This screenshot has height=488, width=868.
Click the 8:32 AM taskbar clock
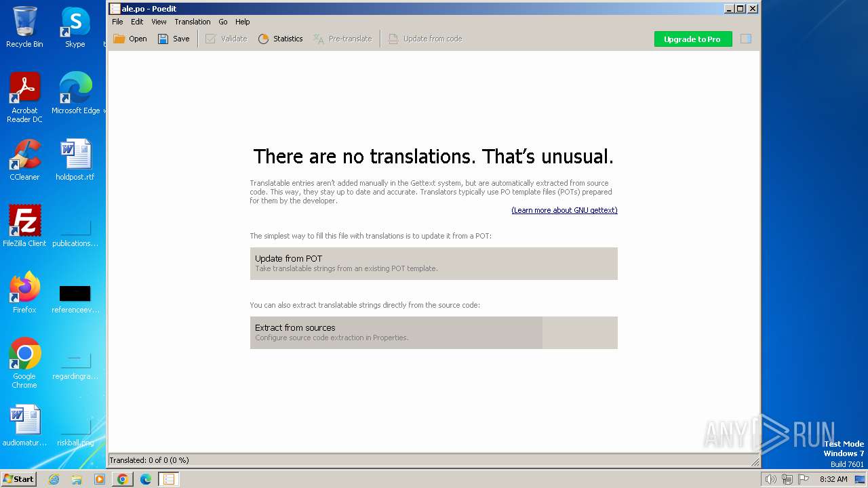(833, 479)
